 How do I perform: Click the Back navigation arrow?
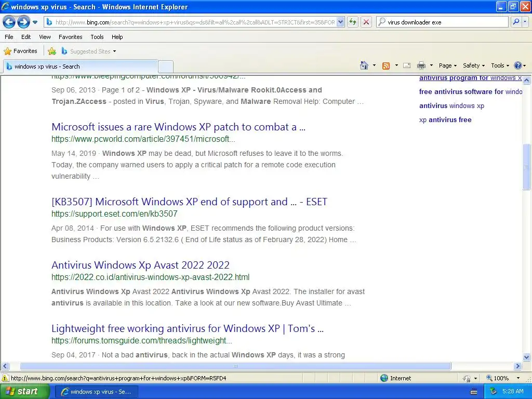coord(9,22)
